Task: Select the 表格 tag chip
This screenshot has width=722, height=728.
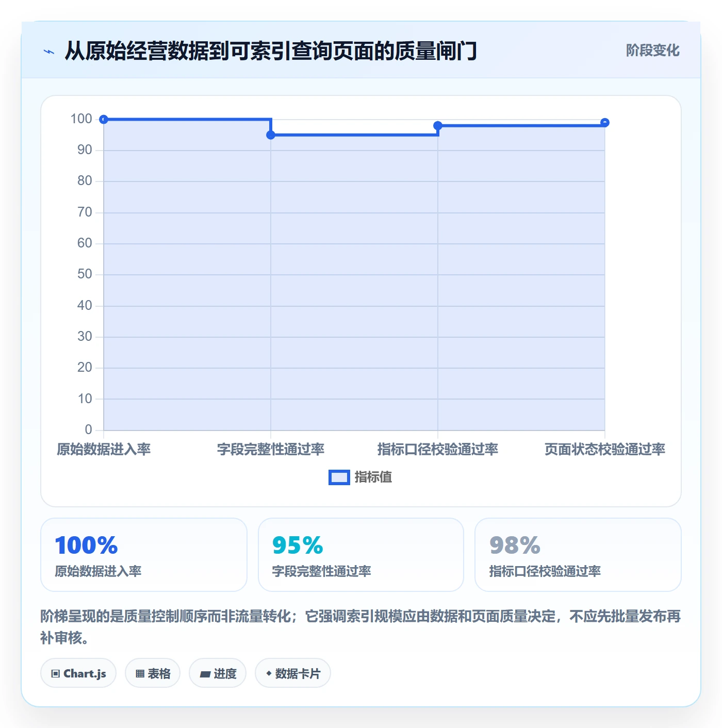Action: 153,673
